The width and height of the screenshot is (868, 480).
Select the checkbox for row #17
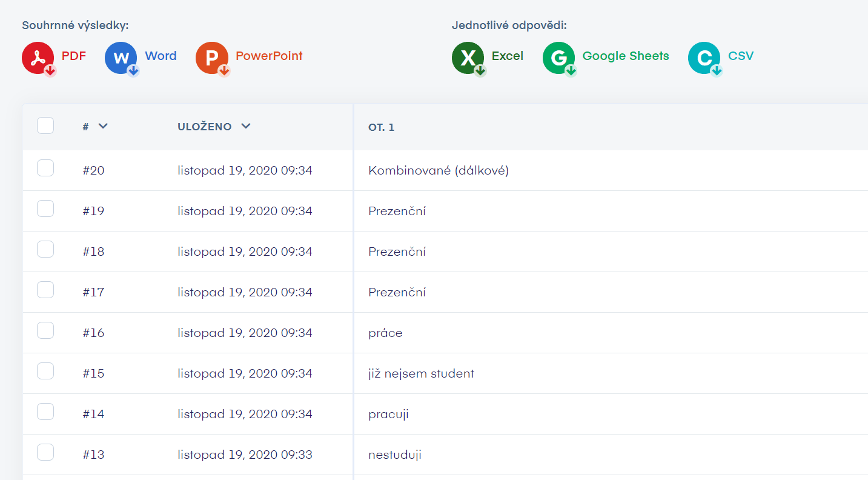[x=45, y=290]
